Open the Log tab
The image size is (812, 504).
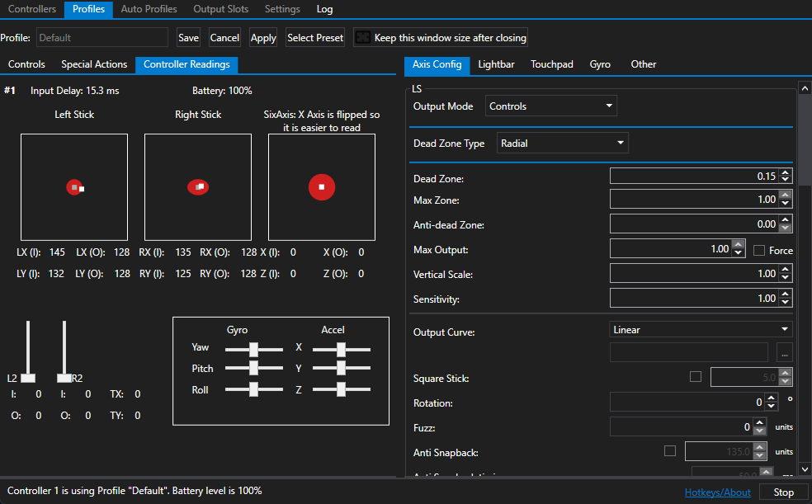[x=324, y=9]
